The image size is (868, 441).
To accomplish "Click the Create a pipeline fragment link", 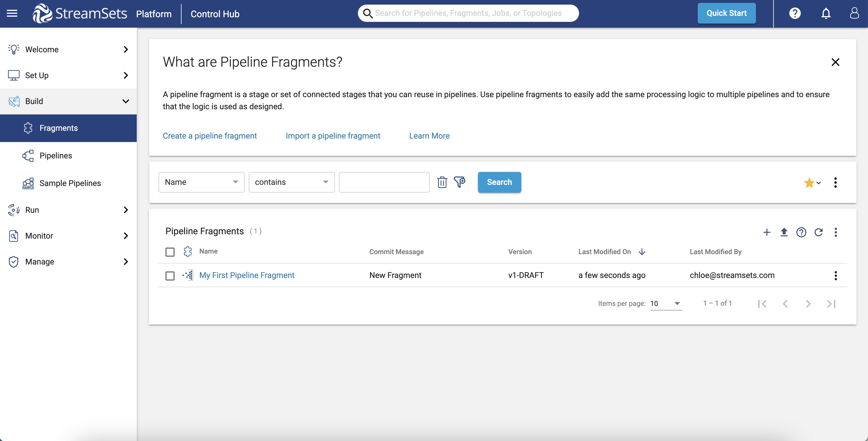I will click(210, 135).
